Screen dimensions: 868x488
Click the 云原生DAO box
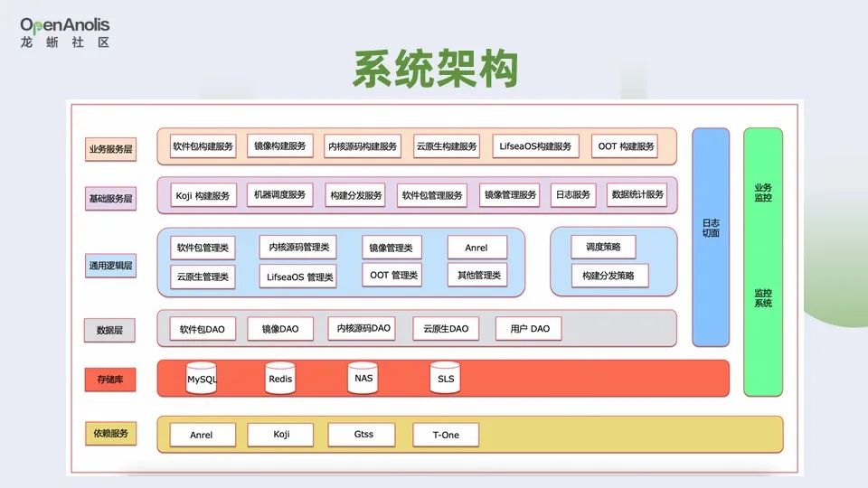[x=446, y=329]
